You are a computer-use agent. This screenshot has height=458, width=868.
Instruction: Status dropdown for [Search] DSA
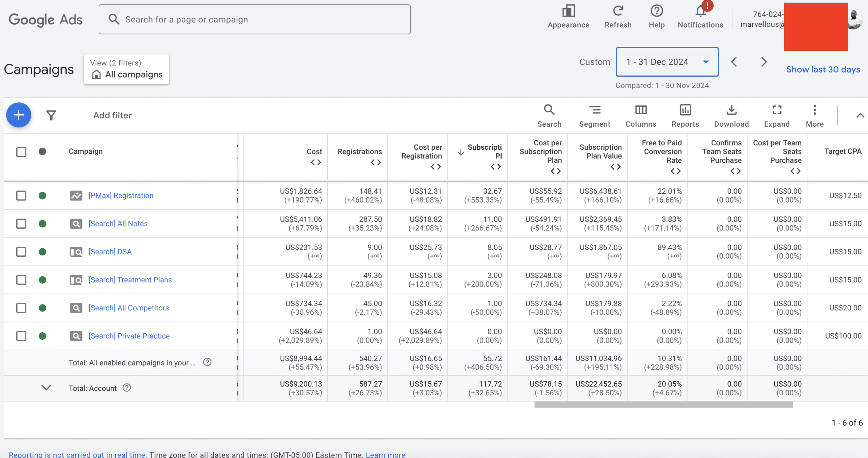pyautogui.click(x=42, y=252)
